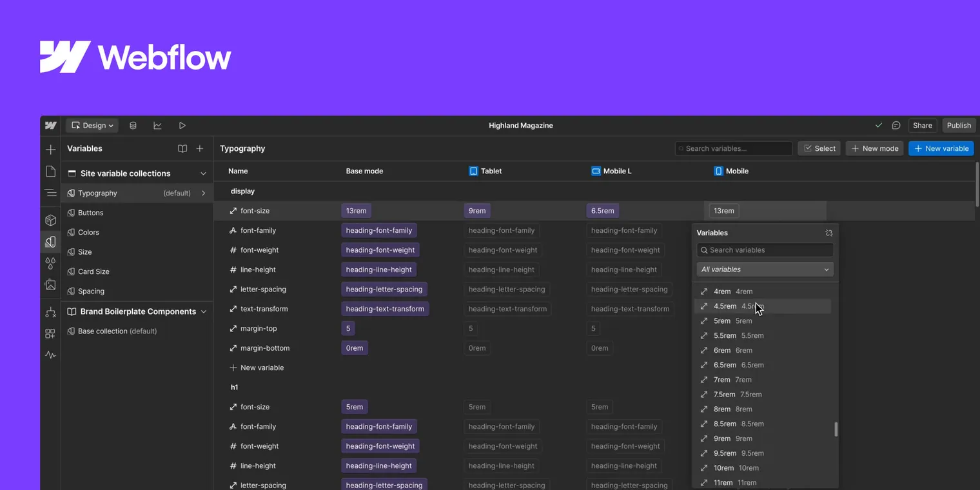This screenshot has height=490, width=980.
Task: Open the Components panel cube icon
Action: pyautogui.click(x=50, y=220)
